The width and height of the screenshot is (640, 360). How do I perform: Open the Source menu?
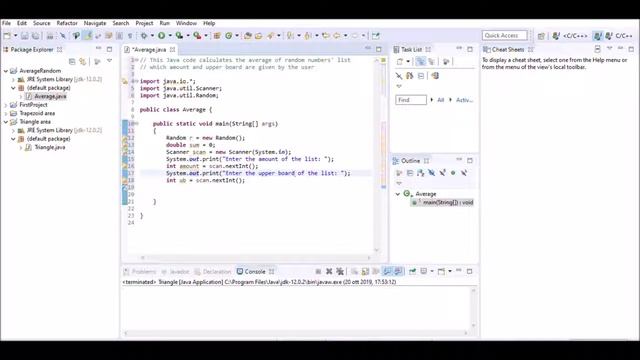(x=42, y=23)
